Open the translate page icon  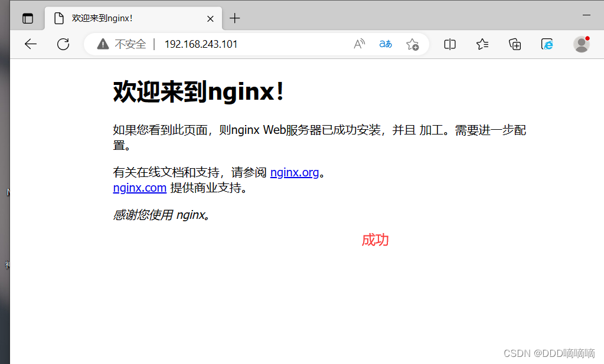pos(386,44)
